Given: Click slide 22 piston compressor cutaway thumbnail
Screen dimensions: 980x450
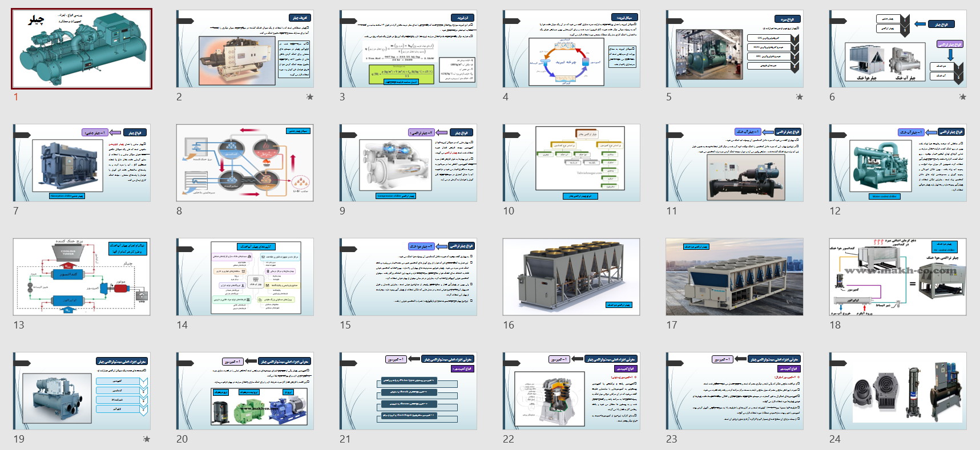Looking at the screenshot, I should click(x=571, y=391).
